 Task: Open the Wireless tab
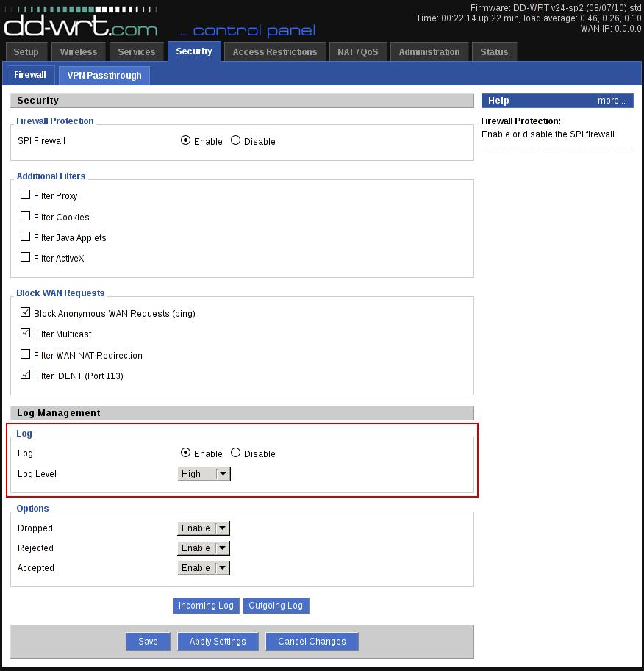[x=79, y=52]
